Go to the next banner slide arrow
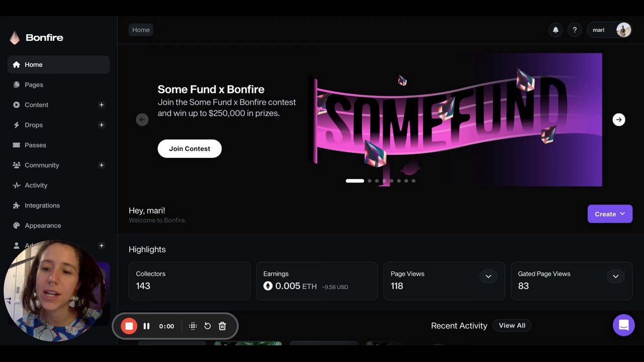Viewport: 644px width, 362px height. tap(619, 120)
